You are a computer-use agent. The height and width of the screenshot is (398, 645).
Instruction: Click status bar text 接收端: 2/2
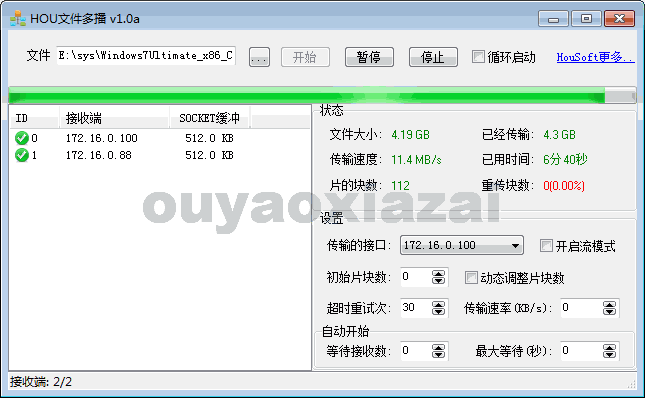coord(41,382)
